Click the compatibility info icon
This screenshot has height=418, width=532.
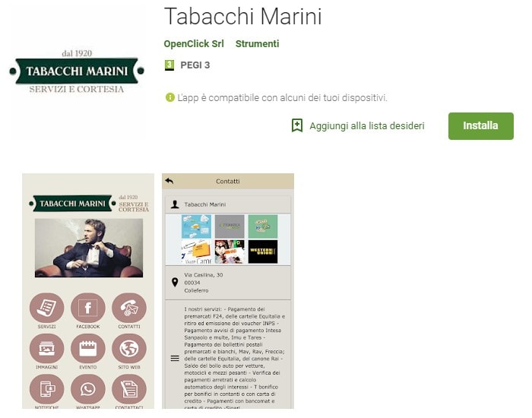coord(169,97)
